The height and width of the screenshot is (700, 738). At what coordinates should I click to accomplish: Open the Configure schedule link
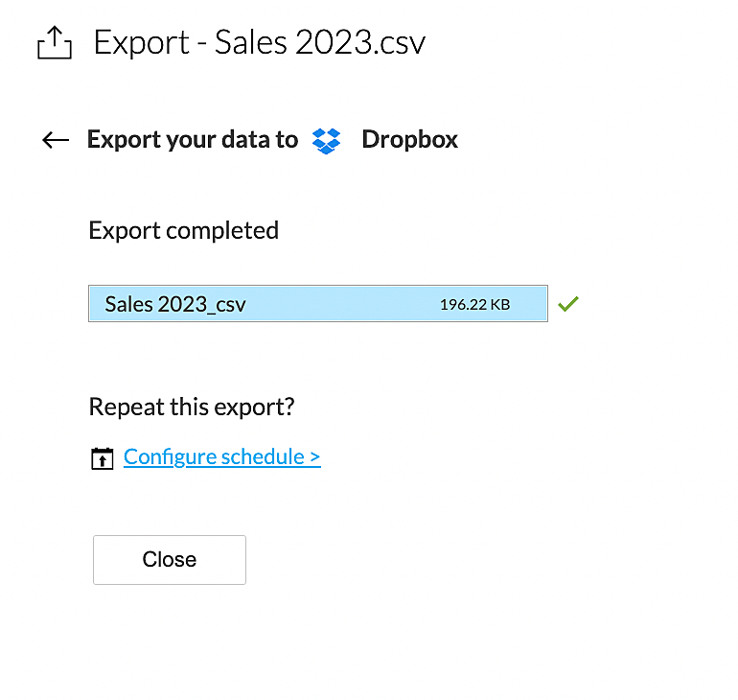(x=221, y=456)
